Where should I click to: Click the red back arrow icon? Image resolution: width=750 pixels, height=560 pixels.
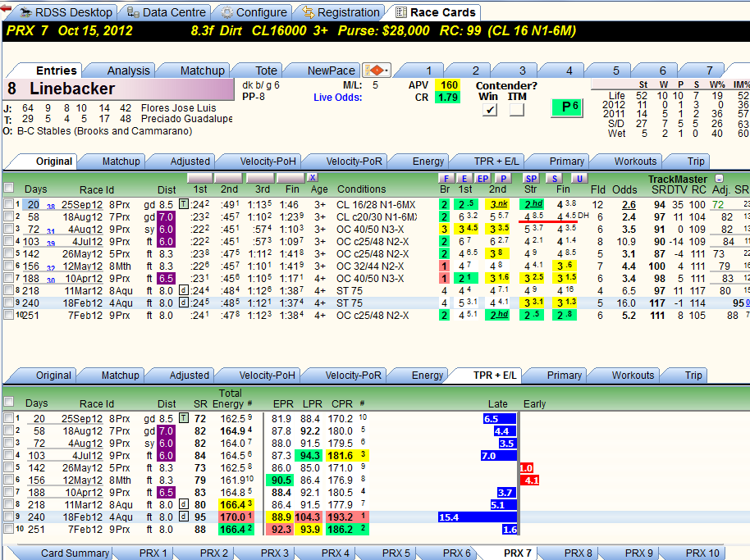pyautogui.click(x=6, y=7)
